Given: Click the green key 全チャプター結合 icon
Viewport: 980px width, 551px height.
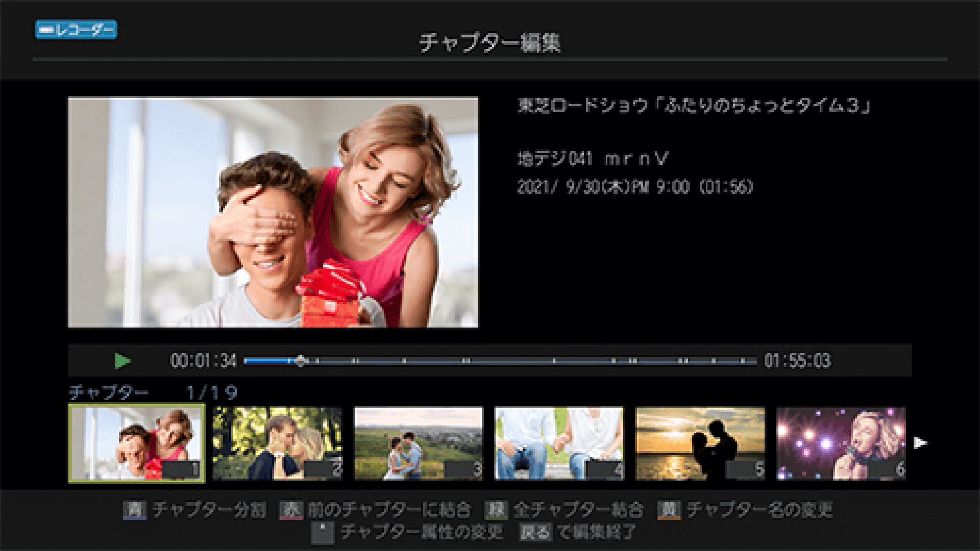Looking at the screenshot, I should [x=496, y=510].
